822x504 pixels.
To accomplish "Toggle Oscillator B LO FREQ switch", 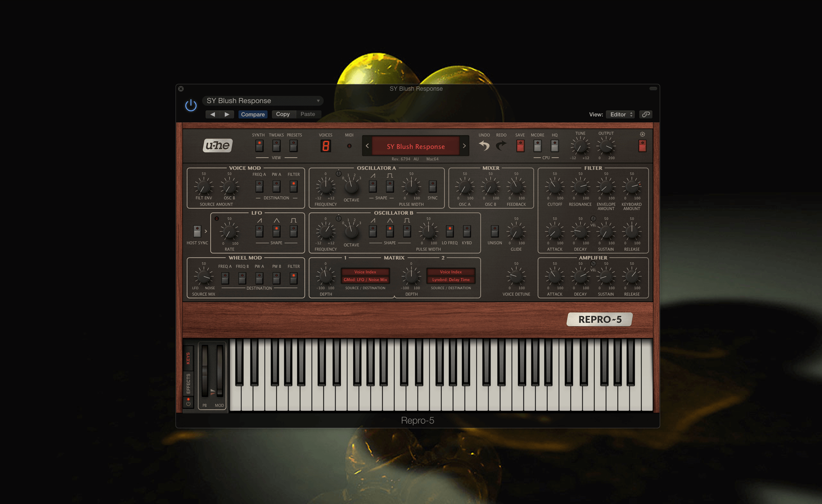I will (x=450, y=231).
